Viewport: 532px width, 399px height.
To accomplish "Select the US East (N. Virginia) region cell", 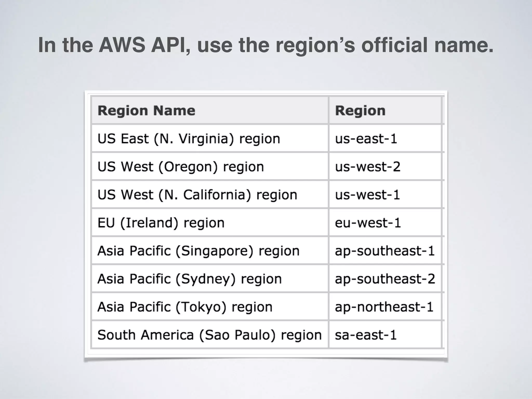I will (189, 138).
